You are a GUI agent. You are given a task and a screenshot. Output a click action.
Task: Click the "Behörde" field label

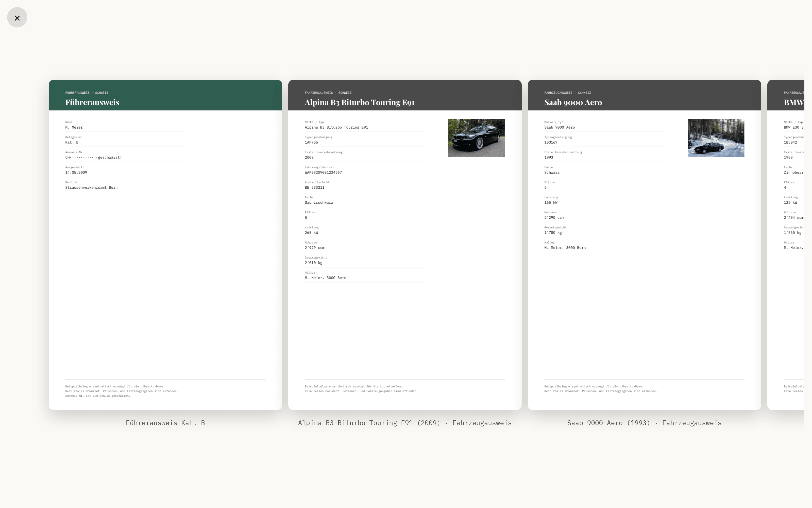click(71, 182)
